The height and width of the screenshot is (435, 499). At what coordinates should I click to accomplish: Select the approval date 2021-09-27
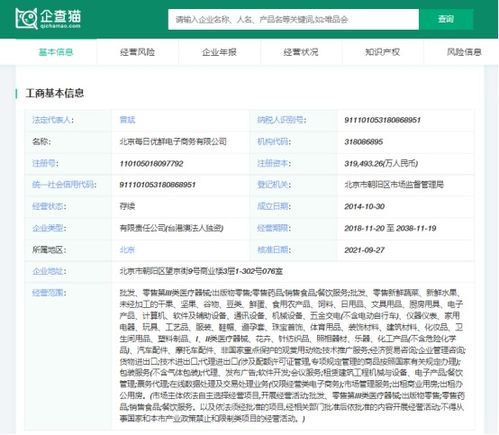point(364,250)
